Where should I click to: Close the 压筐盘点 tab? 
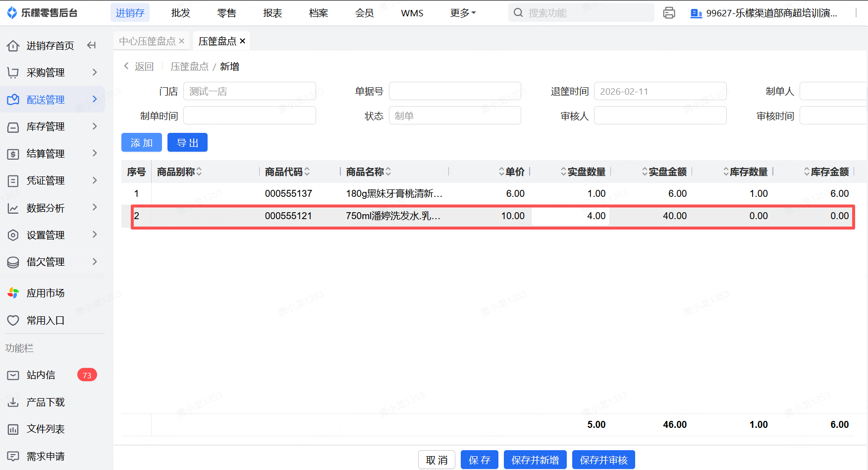(242, 41)
